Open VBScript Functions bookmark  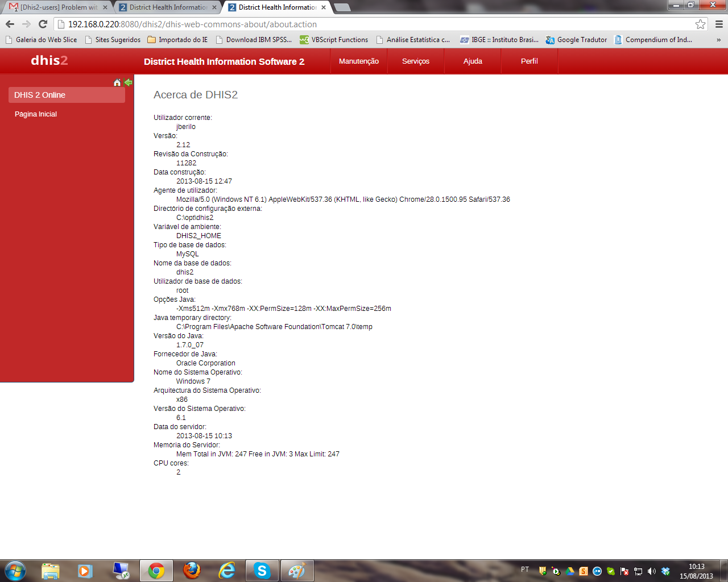(334, 40)
